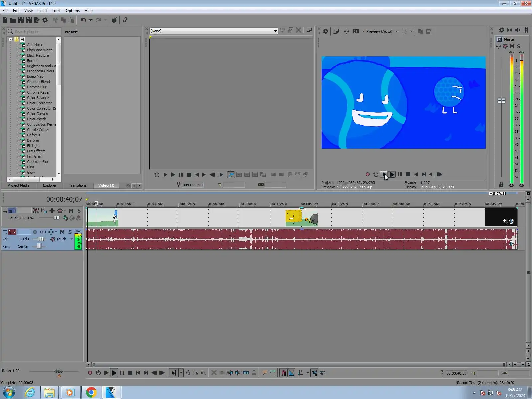This screenshot has height=399, width=532.
Task: Select the Selection Edit tool
Action: [196, 373]
